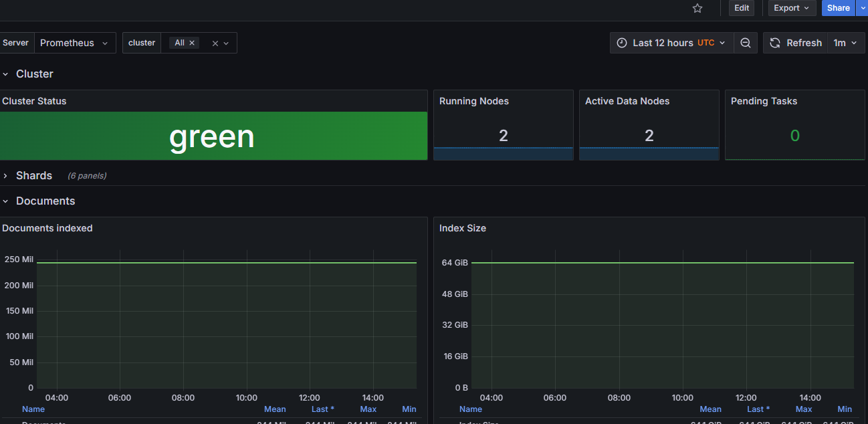Clear the cluster variable selection
This screenshot has width=868, height=424.
click(215, 43)
